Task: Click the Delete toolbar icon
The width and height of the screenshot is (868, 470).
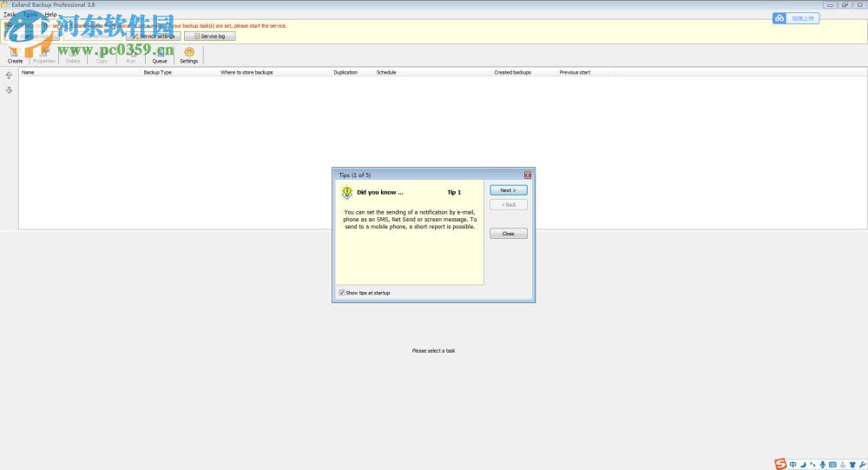Action: [x=73, y=55]
